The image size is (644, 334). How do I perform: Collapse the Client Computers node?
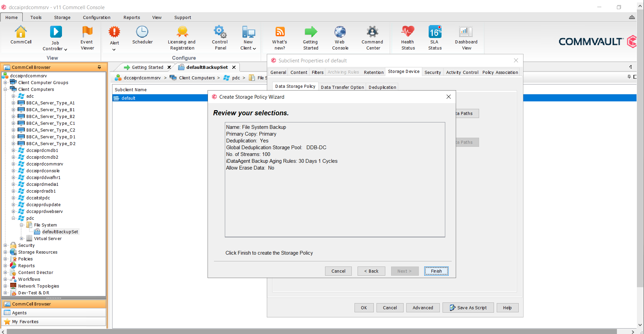[x=5, y=89]
